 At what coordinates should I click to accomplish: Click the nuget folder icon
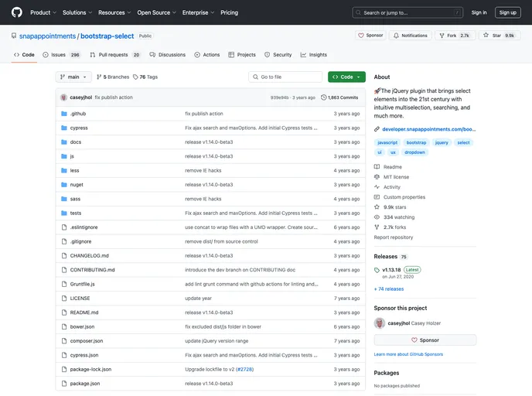pos(63,185)
